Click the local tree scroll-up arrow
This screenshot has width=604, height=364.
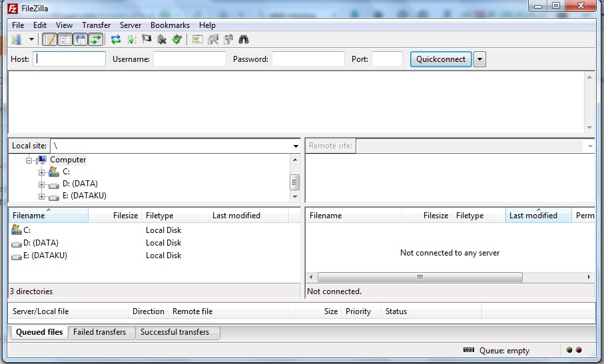click(295, 159)
